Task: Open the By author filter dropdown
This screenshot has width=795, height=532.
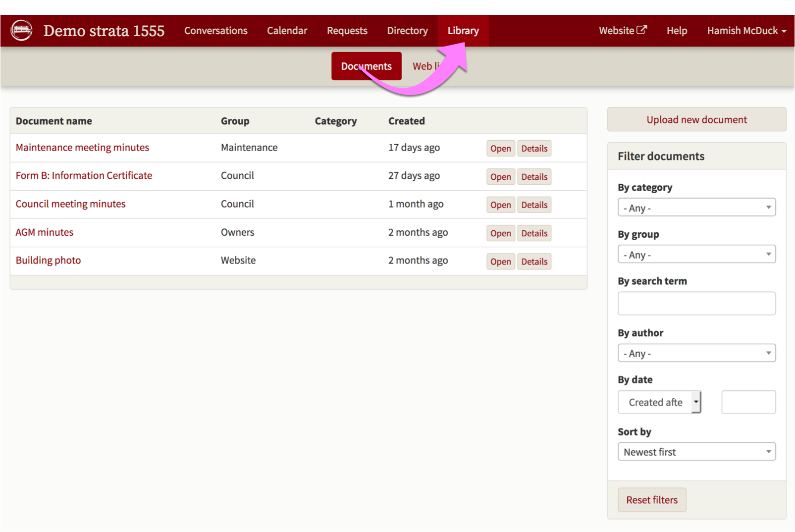Action: (x=696, y=353)
